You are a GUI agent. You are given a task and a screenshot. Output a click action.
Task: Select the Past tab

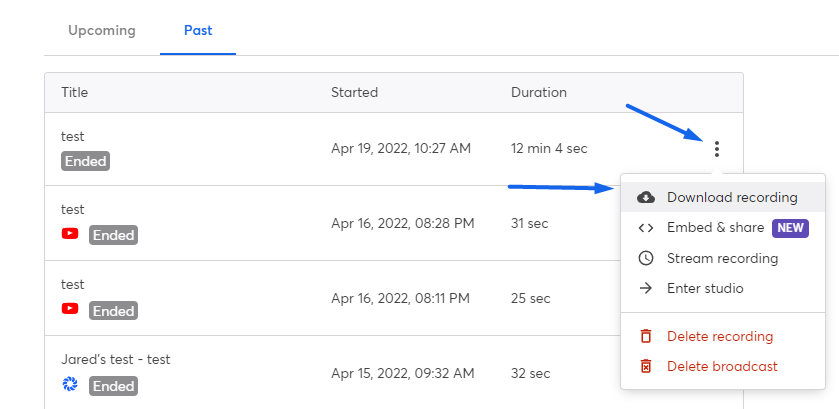click(x=198, y=31)
